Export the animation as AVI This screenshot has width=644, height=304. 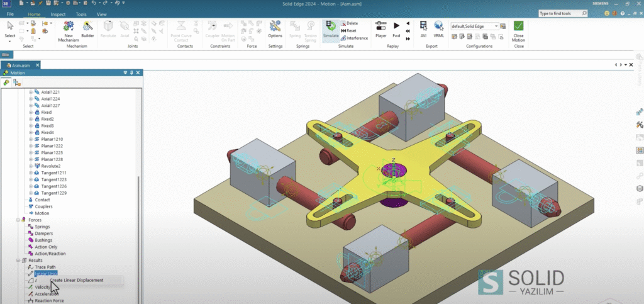423,30
